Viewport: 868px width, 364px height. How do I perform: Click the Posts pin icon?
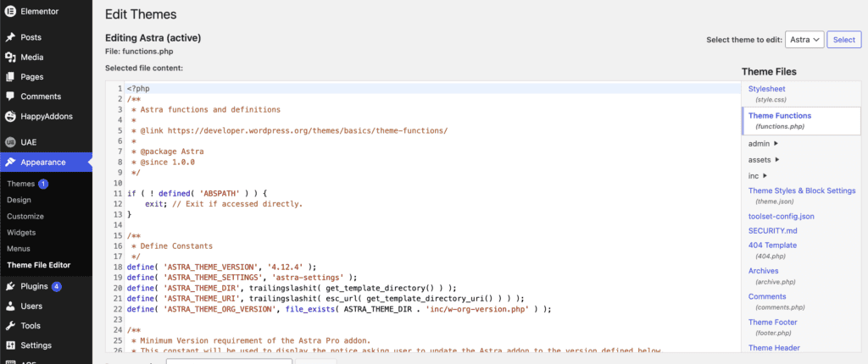pyautogui.click(x=10, y=37)
